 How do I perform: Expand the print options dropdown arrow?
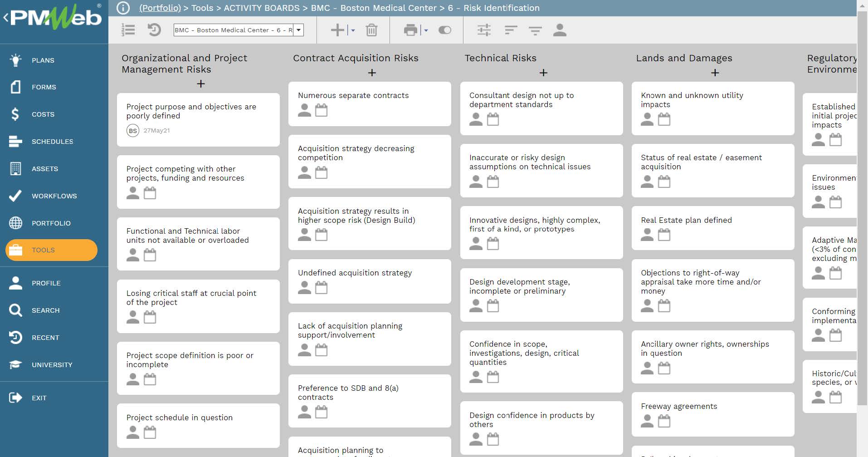pos(426,30)
